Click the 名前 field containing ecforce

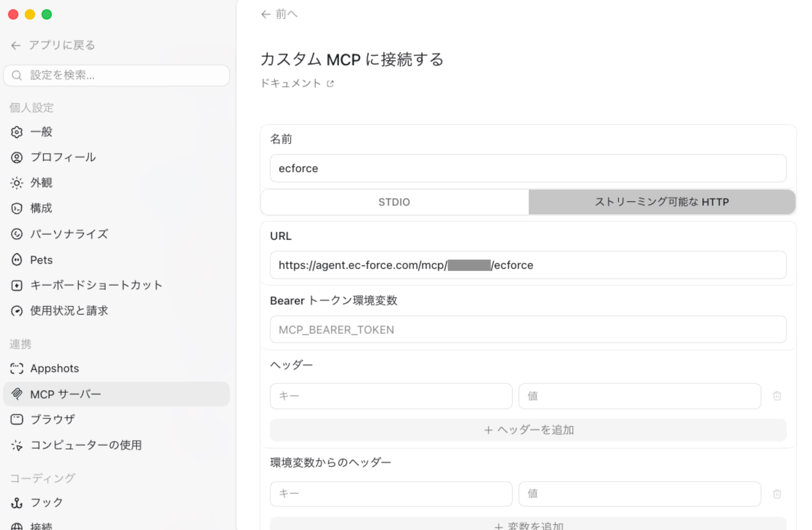point(528,169)
